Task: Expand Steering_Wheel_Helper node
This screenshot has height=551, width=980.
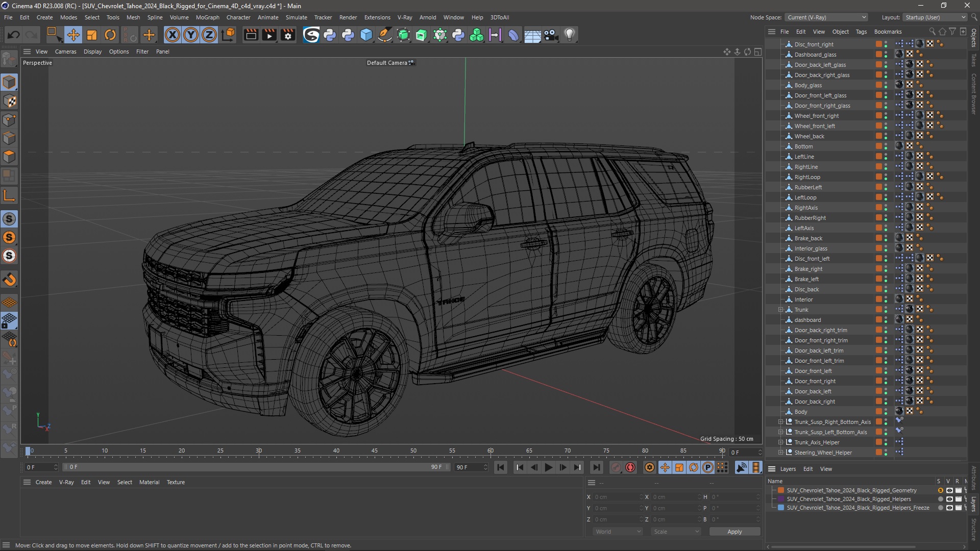Action: pyautogui.click(x=780, y=453)
